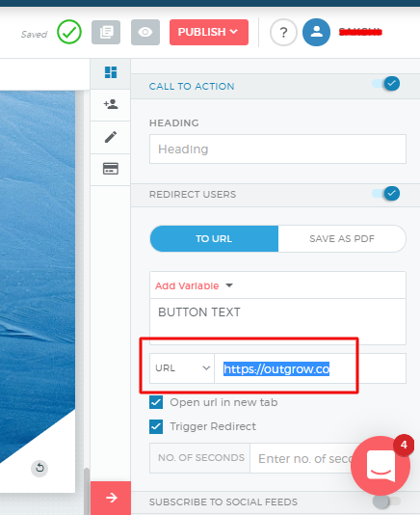Open the Add Variable dropdown
The image size is (420, 515).
194,285
